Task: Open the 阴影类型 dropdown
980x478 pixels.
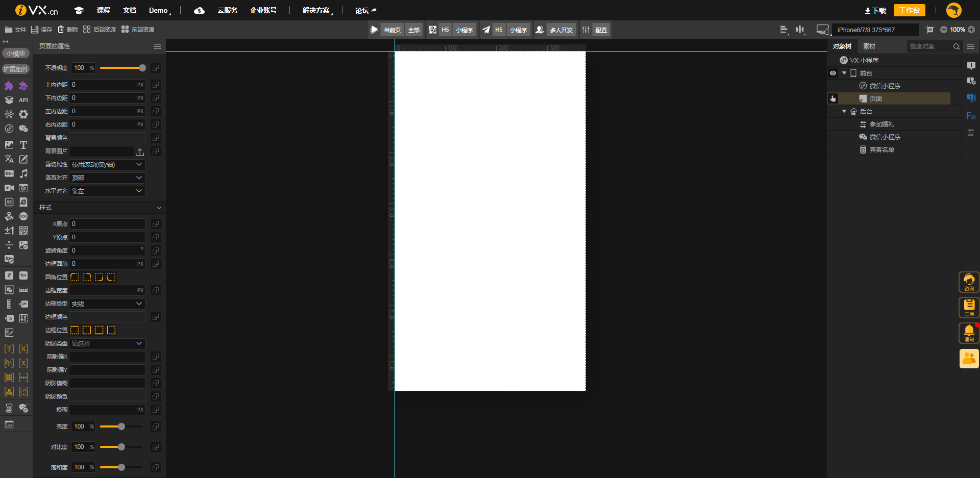Action: tap(107, 343)
